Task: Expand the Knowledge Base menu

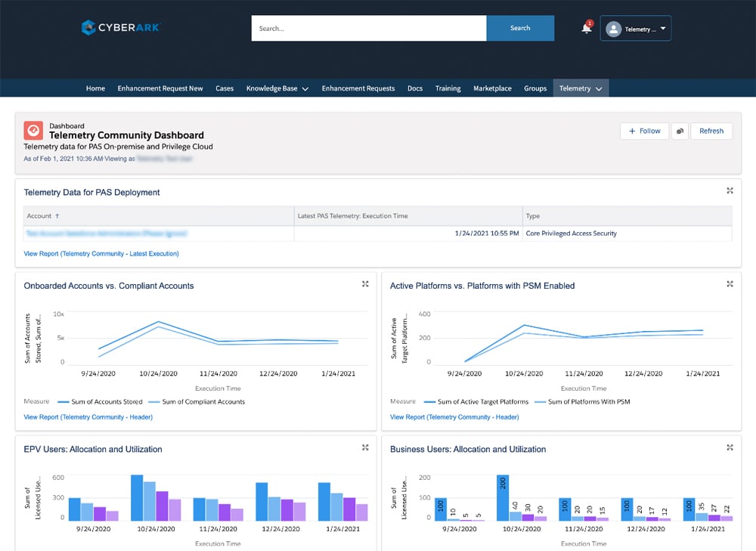Action: [277, 88]
